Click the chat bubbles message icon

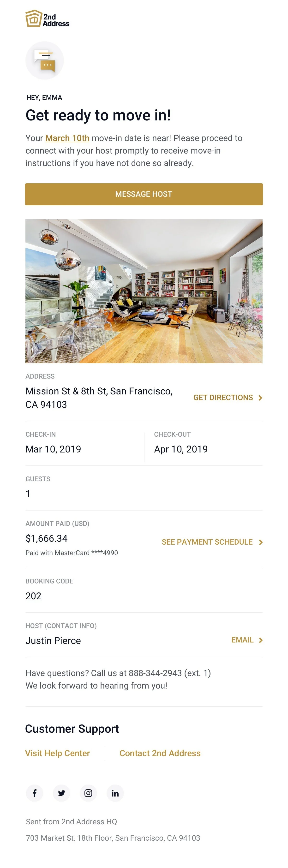[44, 60]
